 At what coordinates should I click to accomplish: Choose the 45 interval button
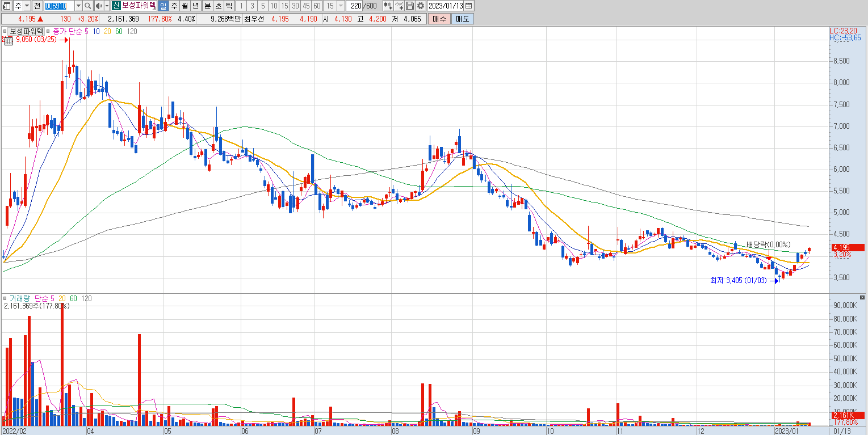point(307,6)
